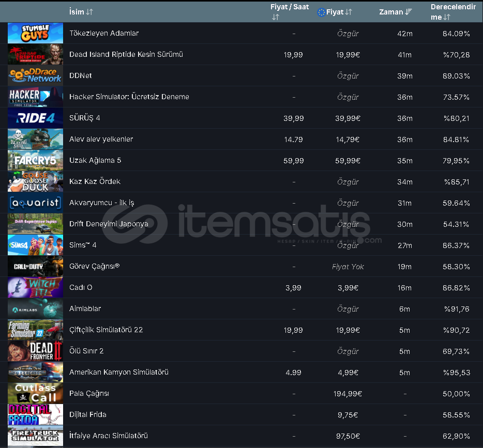Open the DDrace Network thumbnail
This screenshot has width=483, height=448.
coord(36,75)
